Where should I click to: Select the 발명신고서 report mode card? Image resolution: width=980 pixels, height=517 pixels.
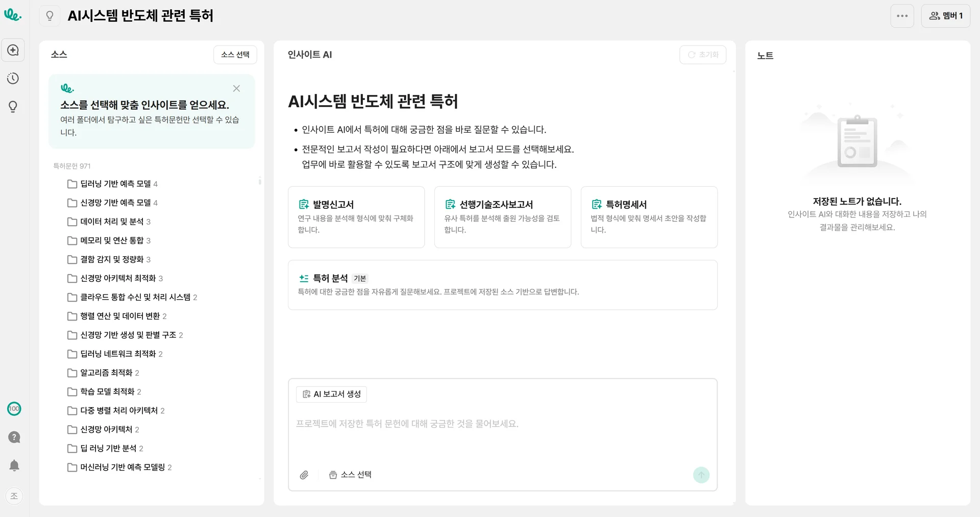pos(356,217)
